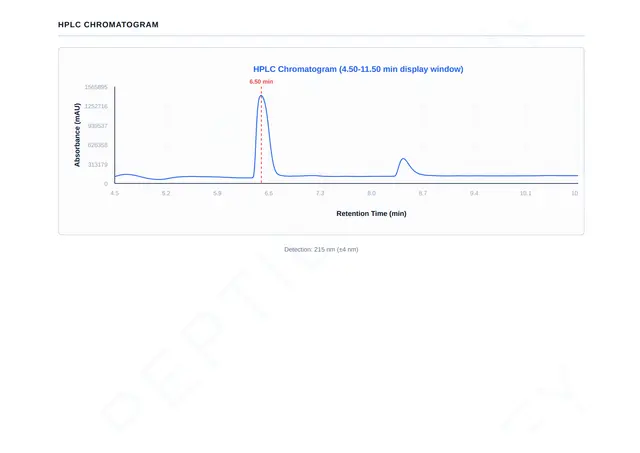Screen dimensions: 640x453
Task: Click the 8.7 x-axis tick label
Action: point(423,193)
